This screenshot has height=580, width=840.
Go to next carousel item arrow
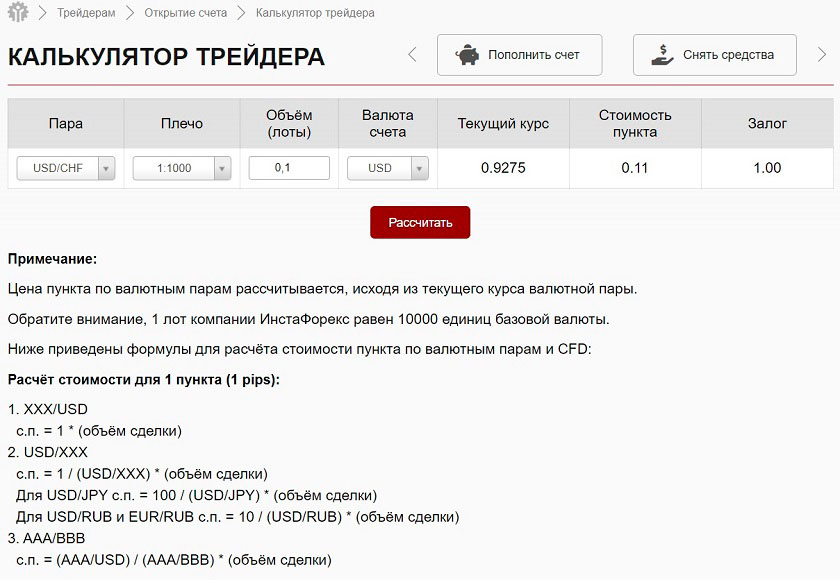[822, 54]
